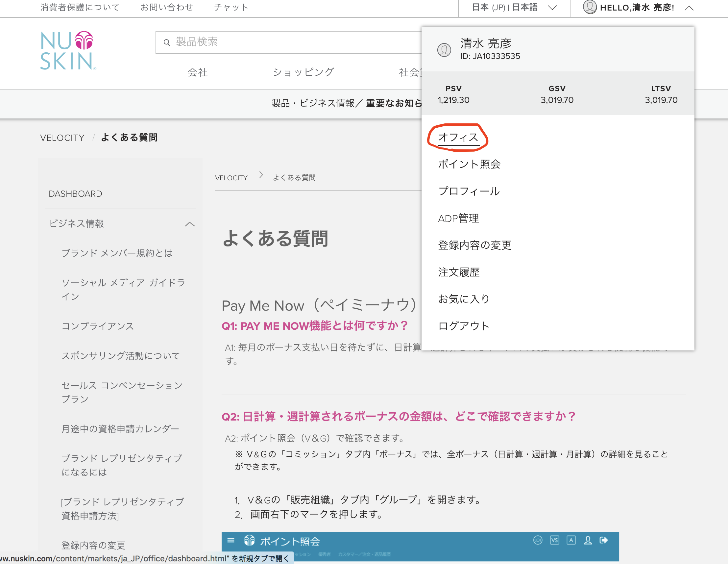Click the Nu Skin logo

coord(68,51)
